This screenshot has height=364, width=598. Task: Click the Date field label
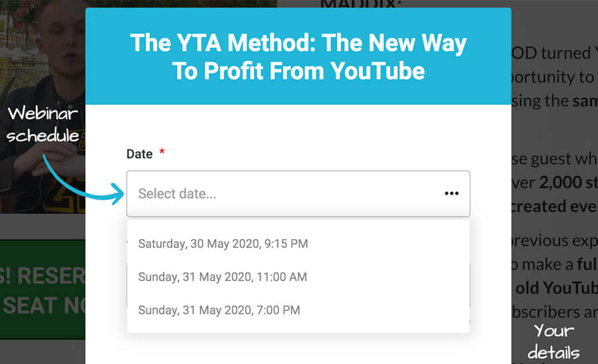(x=140, y=154)
